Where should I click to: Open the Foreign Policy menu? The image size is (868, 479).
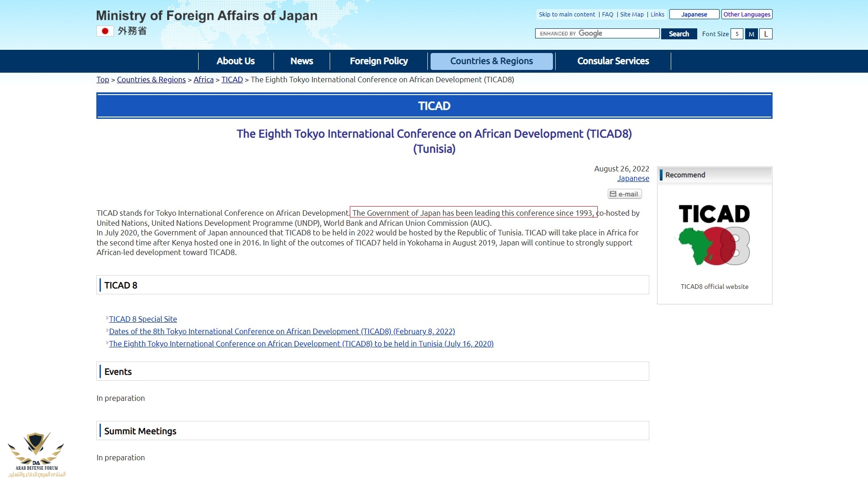point(379,61)
